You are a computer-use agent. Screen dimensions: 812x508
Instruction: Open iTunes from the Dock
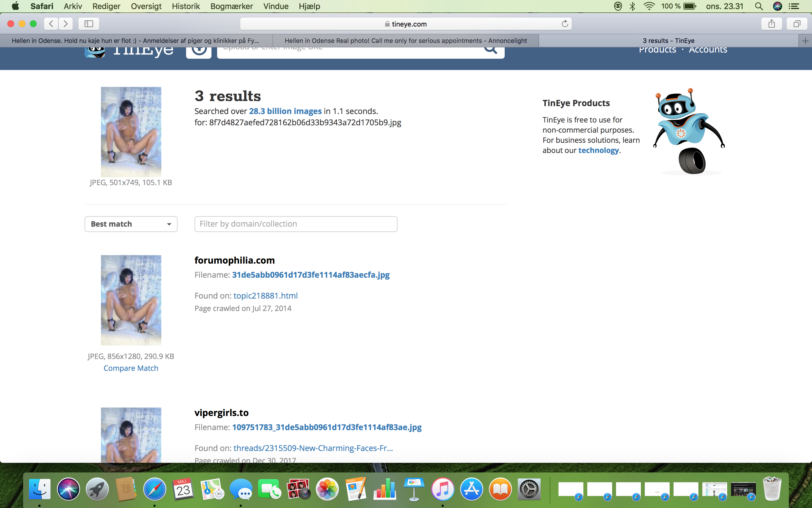443,489
